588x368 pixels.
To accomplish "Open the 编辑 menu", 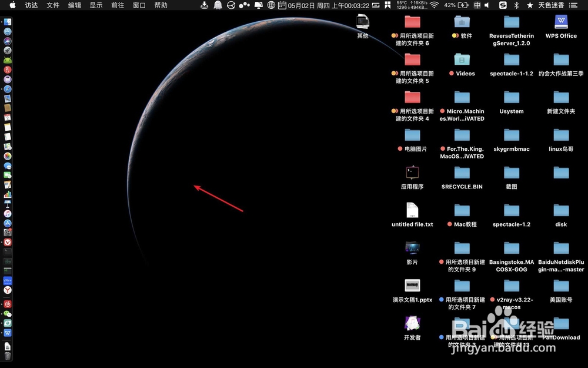I will pyautogui.click(x=74, y=5).
